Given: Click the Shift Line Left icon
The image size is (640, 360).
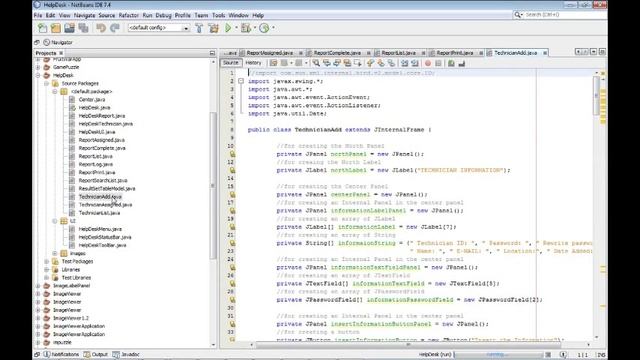Looking at the screenshot, I should pos(404,63).
